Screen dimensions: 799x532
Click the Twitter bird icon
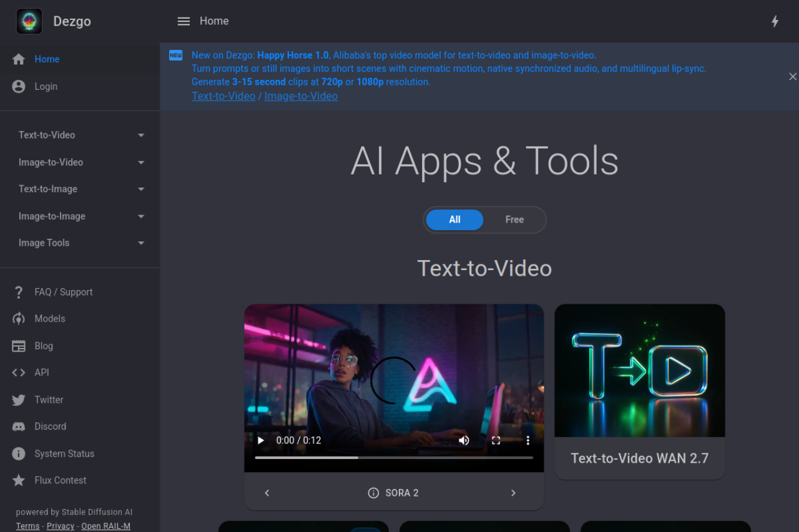coord(19,400)
